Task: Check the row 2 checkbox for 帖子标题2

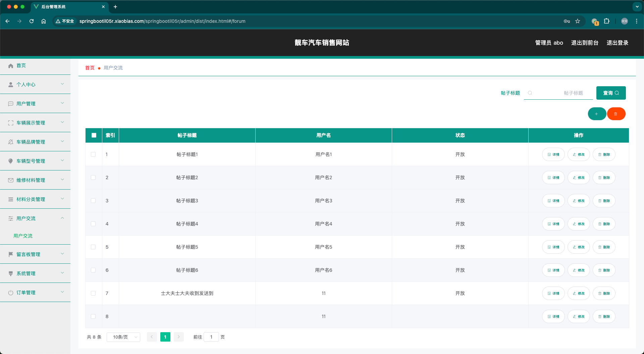Action: tap(93, 178)
